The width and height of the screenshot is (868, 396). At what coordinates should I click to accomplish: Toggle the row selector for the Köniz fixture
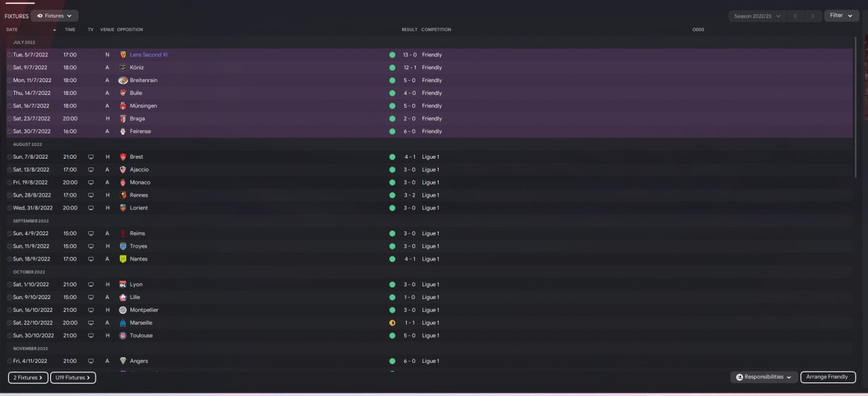pos(9,68)
